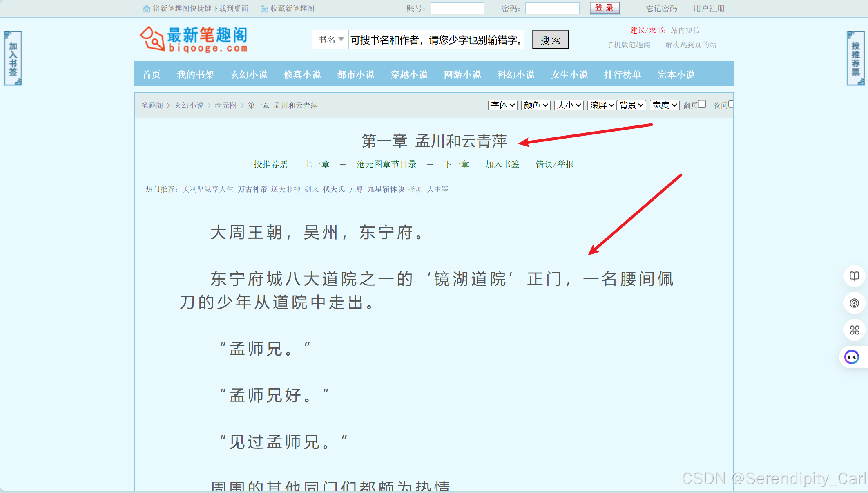
Task: Open the 背景 background dropdown
Action: (x=631, y=105)
